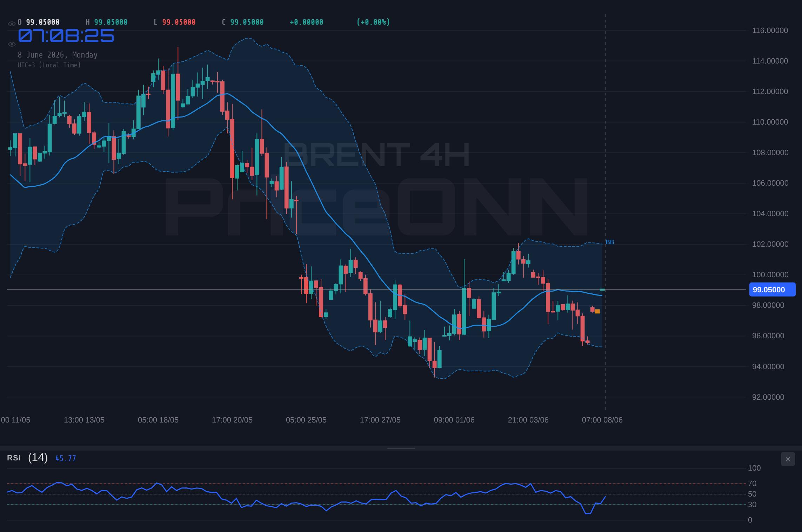The height and width of the screenshot is (532, 802).
Task: Click the 94.00000 price axis label
Action: 768,367
